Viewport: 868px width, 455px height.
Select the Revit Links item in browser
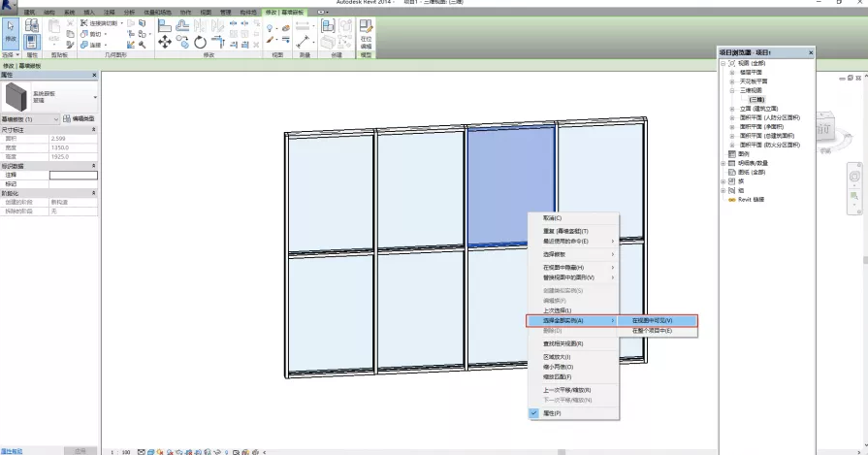pos(751,199)
